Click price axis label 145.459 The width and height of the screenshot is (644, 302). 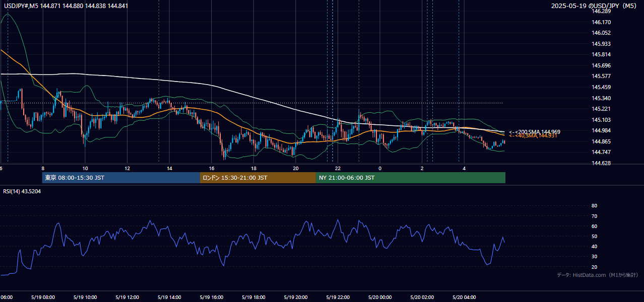tap(602, 87)
